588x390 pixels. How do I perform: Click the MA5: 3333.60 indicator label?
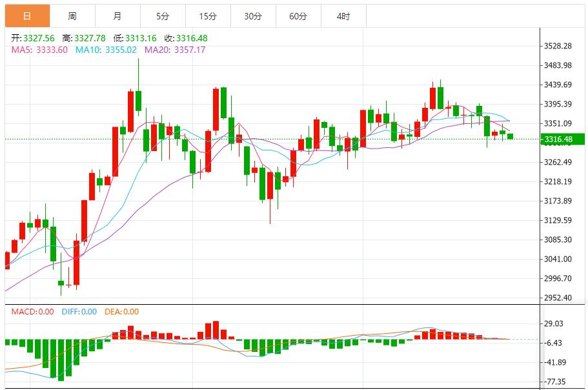pos(39,50)
